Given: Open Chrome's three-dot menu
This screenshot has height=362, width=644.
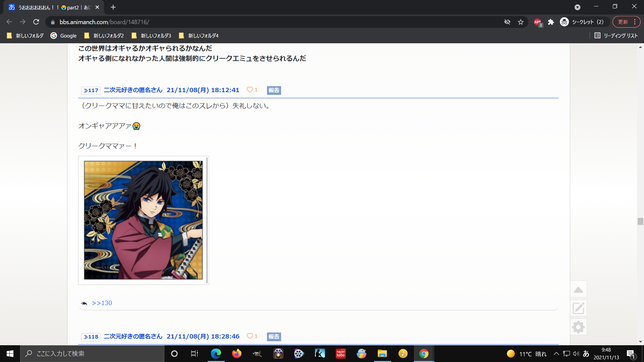Looking at the screenshot, I should tap(635, 22).
